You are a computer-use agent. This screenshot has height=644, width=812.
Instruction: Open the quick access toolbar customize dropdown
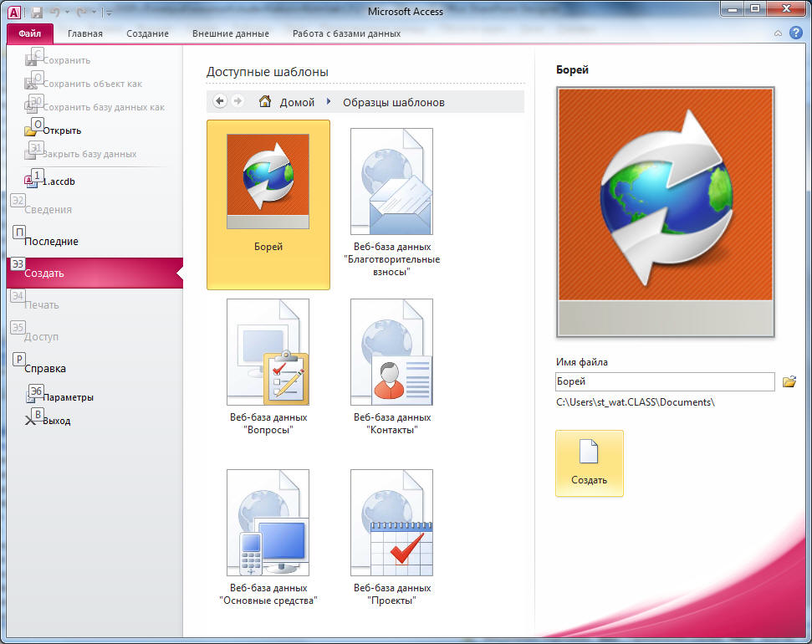tap(109, 13)
